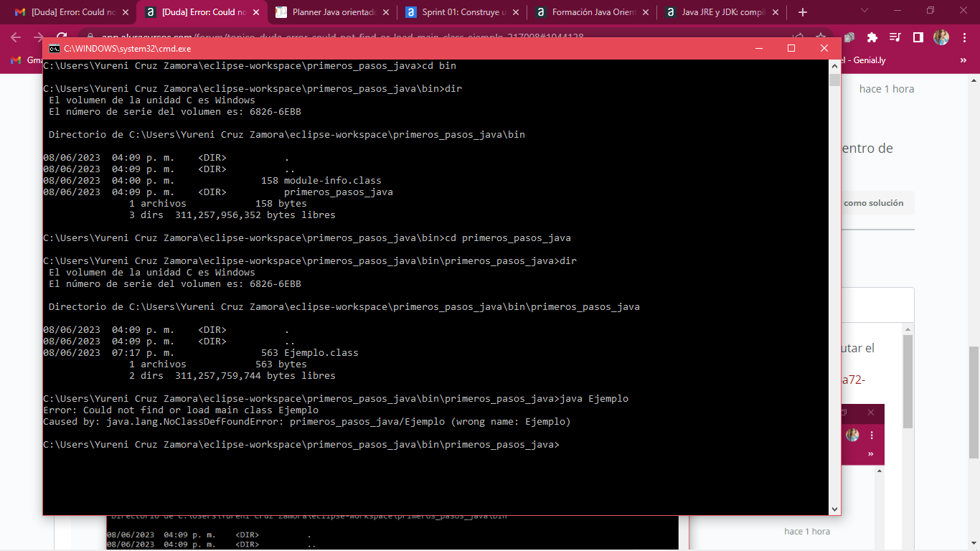Screen dimensions: 980x551
Task: Close the Formación Java Orient tab
Action: pyautogui.click(x=645, y=12)
